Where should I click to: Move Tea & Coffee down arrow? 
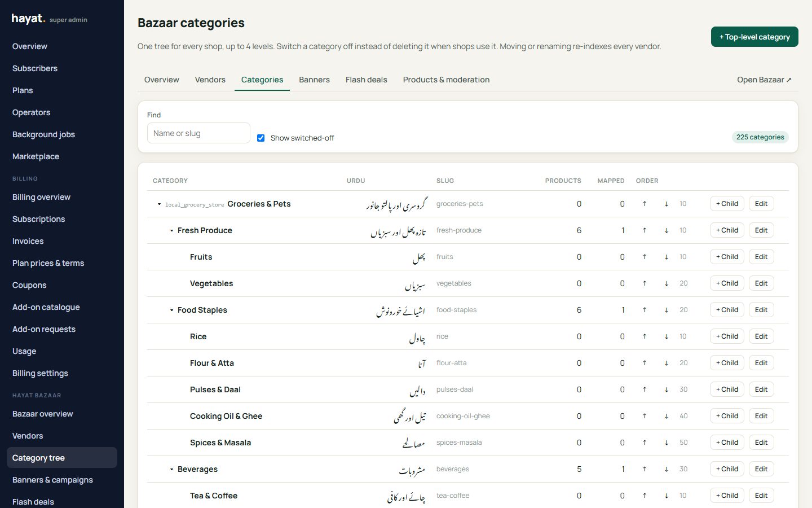click(667, 496)
